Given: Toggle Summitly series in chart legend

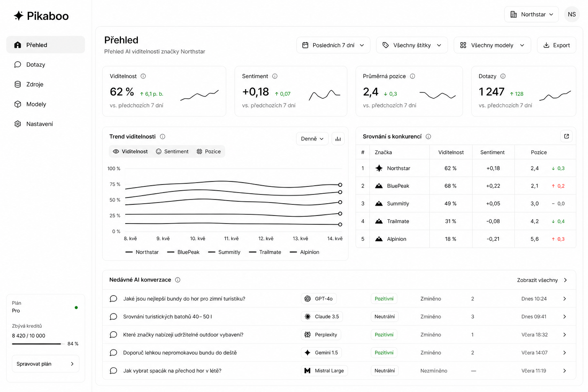Looking at the screenshot, I should point(224,252).
